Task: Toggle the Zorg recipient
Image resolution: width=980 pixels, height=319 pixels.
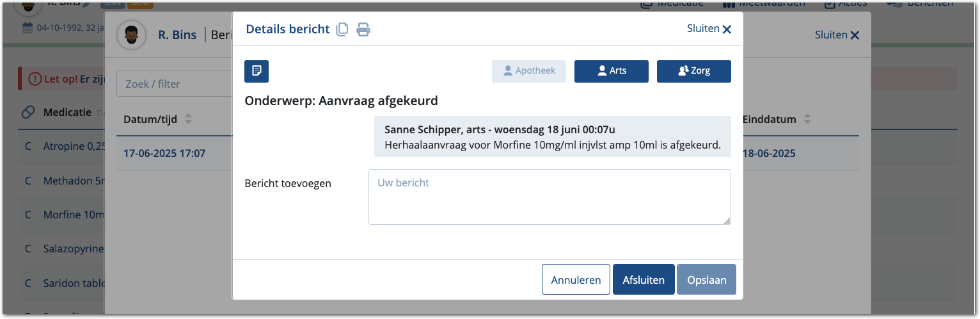Action: point(693,71)
